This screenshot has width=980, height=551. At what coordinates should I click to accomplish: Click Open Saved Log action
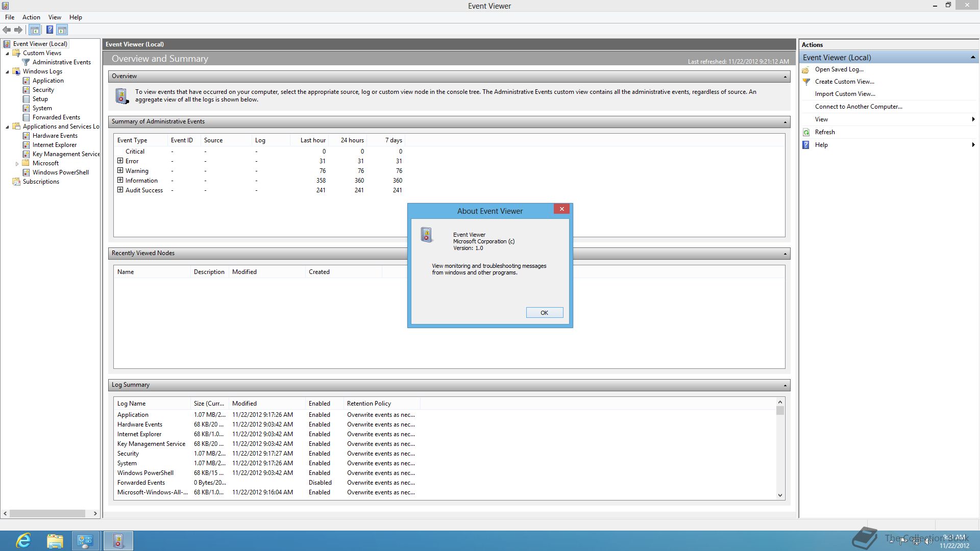[839, 69]
